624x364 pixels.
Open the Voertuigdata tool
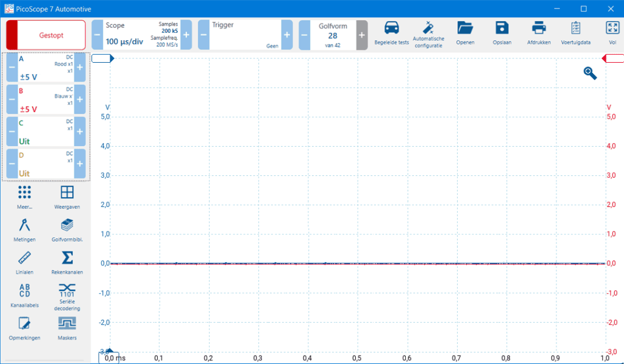click(x=575, y=33)
